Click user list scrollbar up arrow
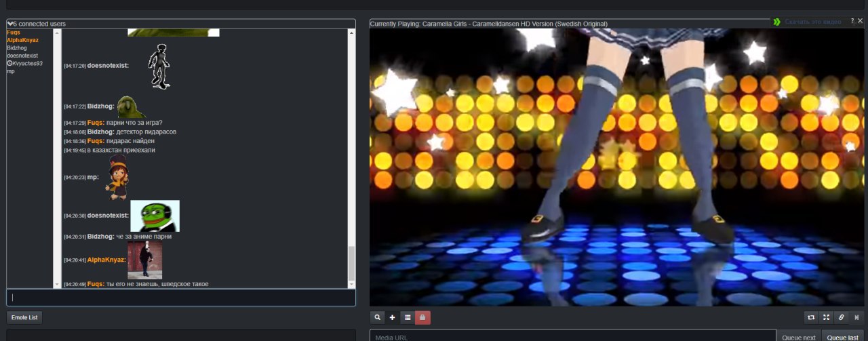The height and width of the screenshot is (341, 868). [58, 33]
